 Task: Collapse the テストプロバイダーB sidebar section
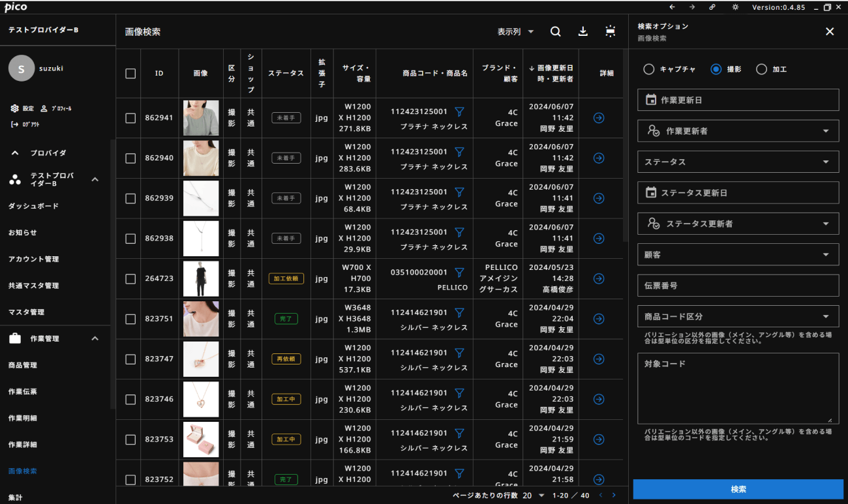point(95,179)
